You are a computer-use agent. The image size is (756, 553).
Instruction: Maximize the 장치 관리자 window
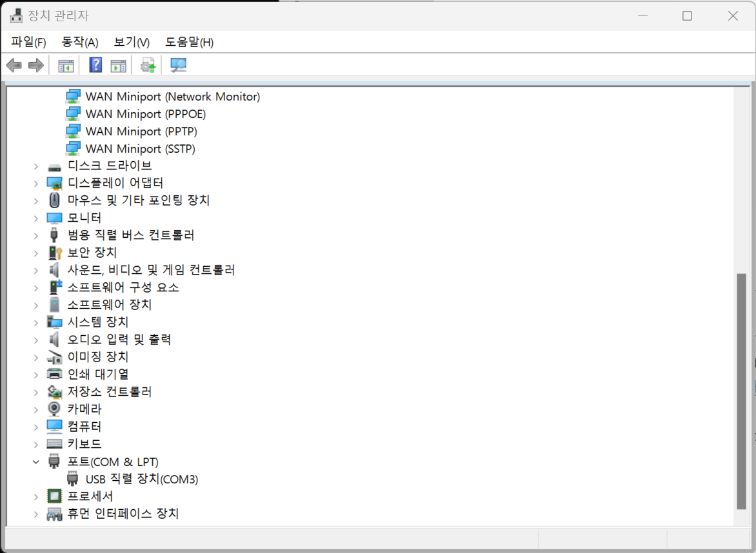coord(688,16)
